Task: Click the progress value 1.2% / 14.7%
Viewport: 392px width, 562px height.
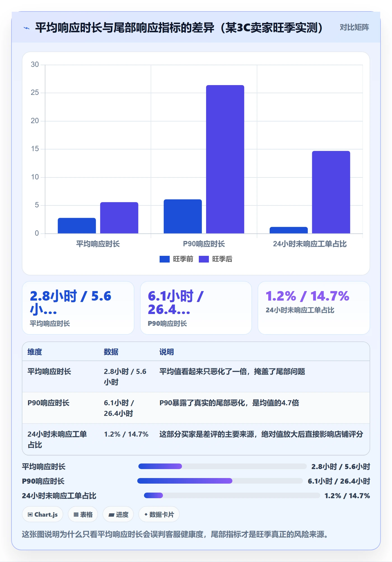Action: [347, 496]
